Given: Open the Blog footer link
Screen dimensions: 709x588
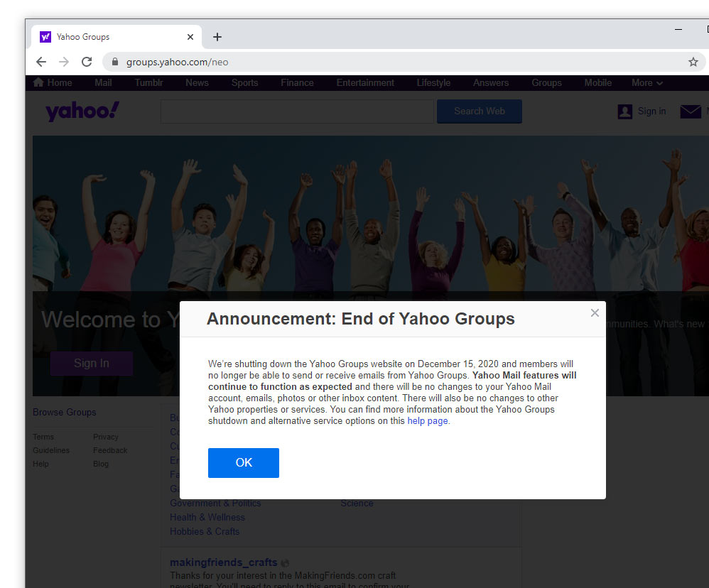Looking at the screenshot, I should pyautogui.click(x=101, y=464).
